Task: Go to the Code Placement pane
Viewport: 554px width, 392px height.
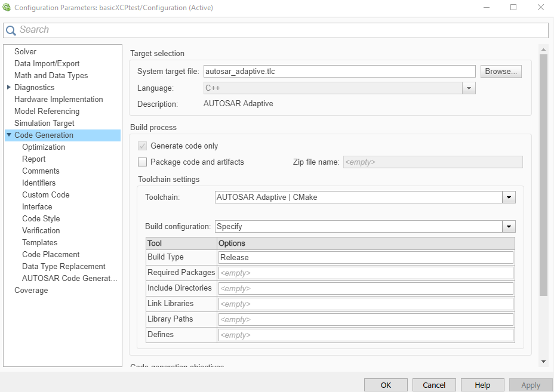Action: (x=51, y=254)
